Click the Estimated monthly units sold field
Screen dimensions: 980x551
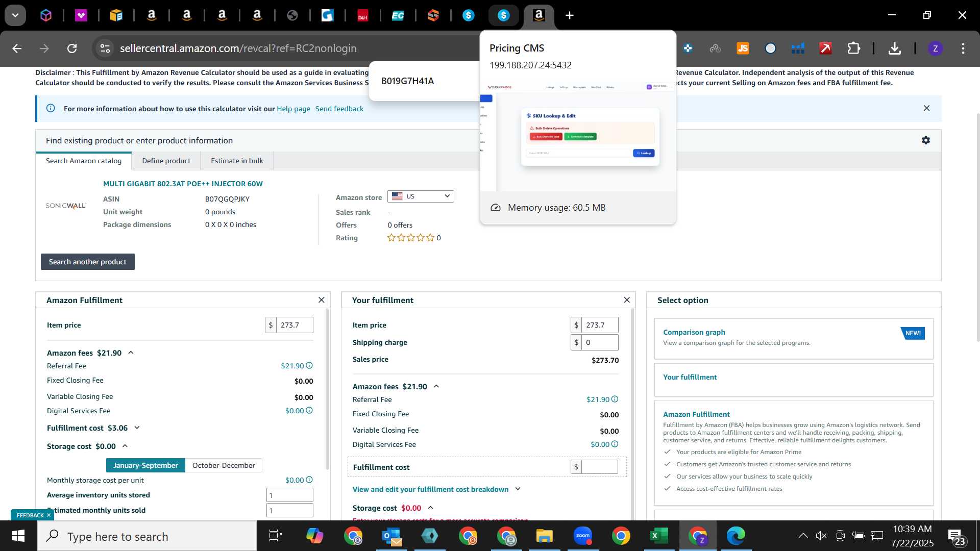tap(290, 510)
